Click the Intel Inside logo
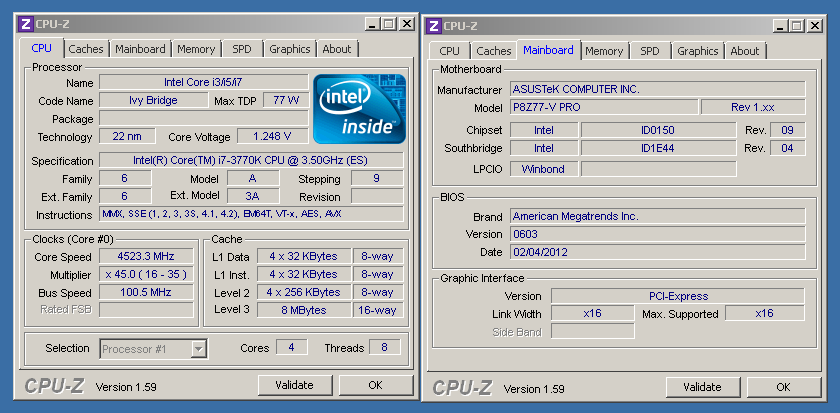This screenshot has width=840, height=413. coord(359,108)
